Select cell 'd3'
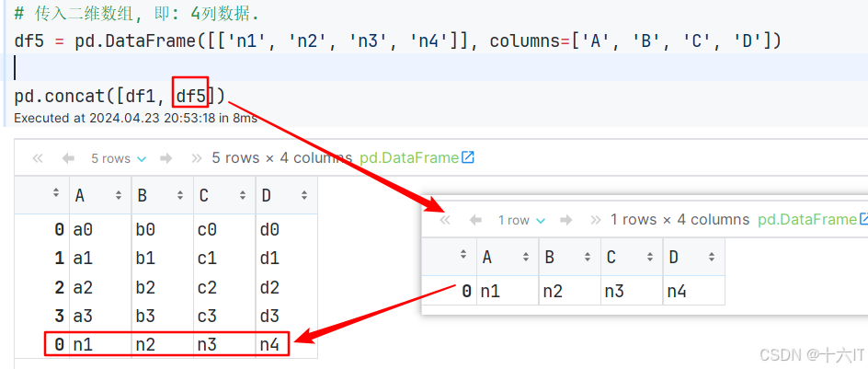The width and height of the screenshot is (868, 369). 286,317
